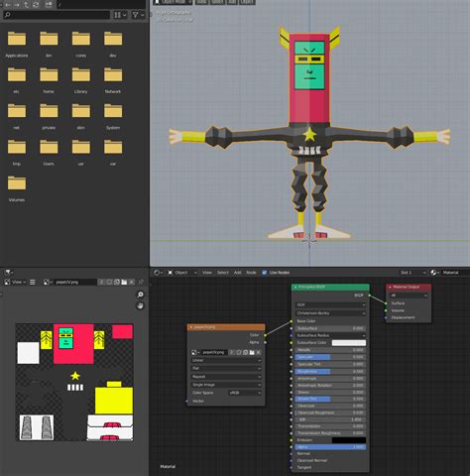This screenshot has height=476, width=470.
Task: Click the refresh icon in file browser
Action: click(36, 4)
